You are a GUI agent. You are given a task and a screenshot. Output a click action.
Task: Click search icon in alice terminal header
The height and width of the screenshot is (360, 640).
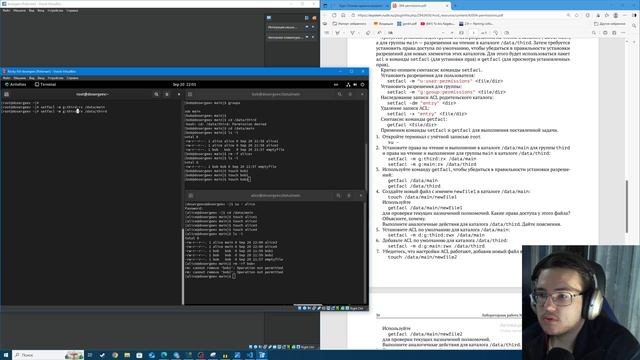[338, 196]
